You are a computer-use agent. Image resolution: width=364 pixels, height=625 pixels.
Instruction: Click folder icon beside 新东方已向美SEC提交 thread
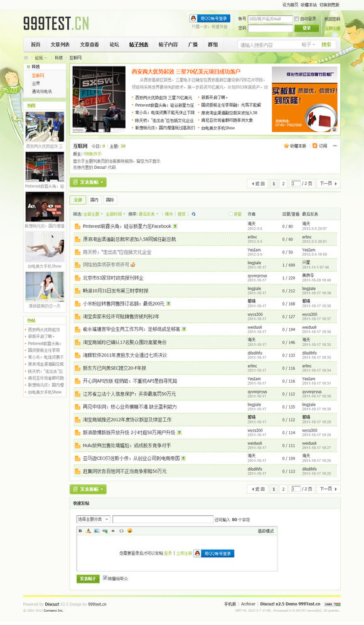[x=77, y=368]
